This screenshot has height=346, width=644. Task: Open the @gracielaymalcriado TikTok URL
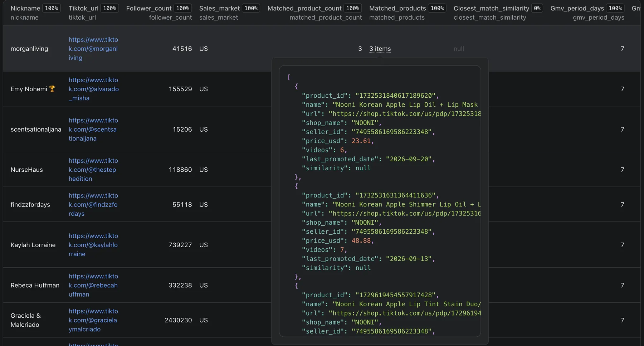(93, 320)
